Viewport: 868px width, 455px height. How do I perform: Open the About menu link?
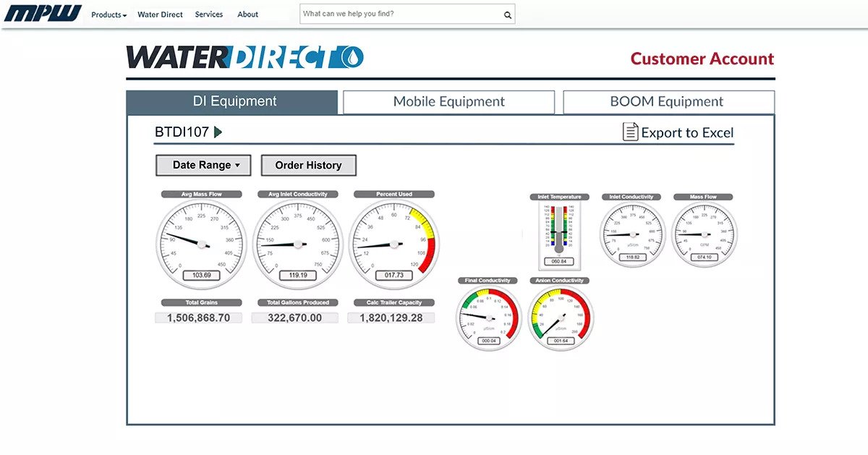[248, 14]
